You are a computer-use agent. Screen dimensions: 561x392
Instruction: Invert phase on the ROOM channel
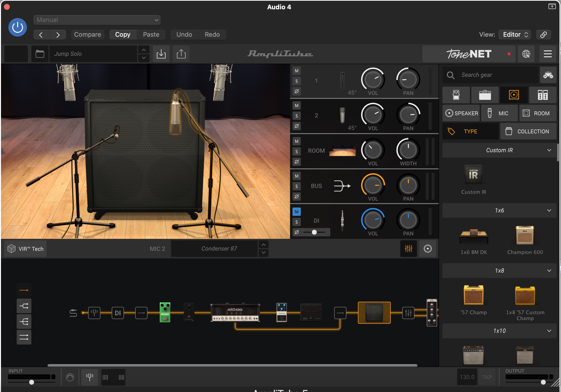pos(297,162)
